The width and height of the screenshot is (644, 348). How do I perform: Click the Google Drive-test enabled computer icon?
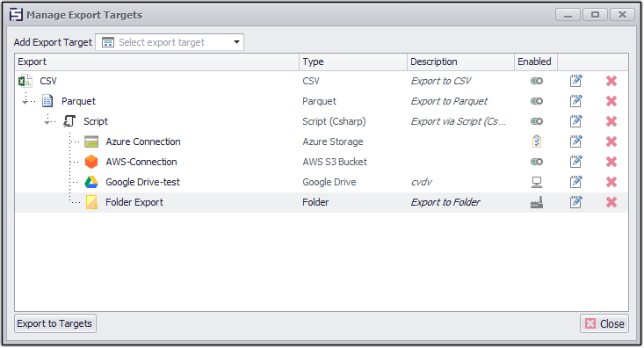pyautogui.click(x=537, y=182)
